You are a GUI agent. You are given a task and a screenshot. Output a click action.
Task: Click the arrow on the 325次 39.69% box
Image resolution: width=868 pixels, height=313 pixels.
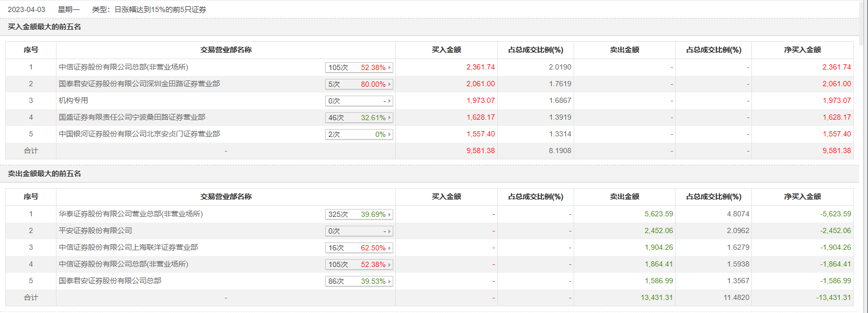point(390,214)
